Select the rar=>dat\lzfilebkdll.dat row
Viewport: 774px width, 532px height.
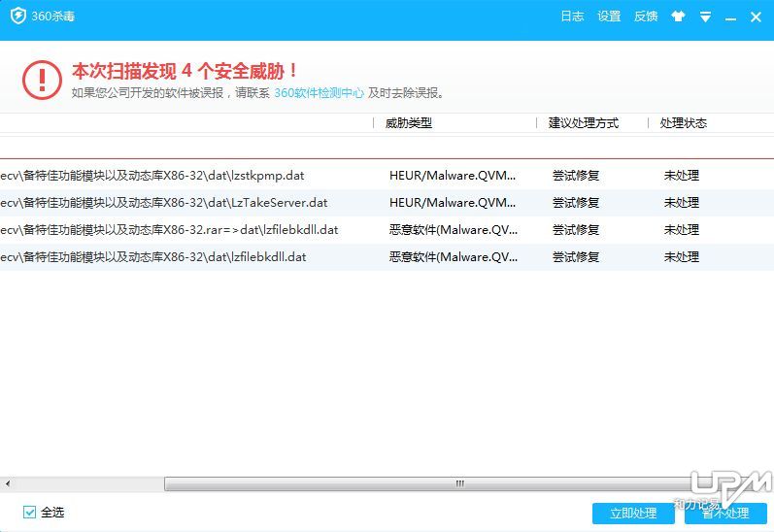(387, 230)
